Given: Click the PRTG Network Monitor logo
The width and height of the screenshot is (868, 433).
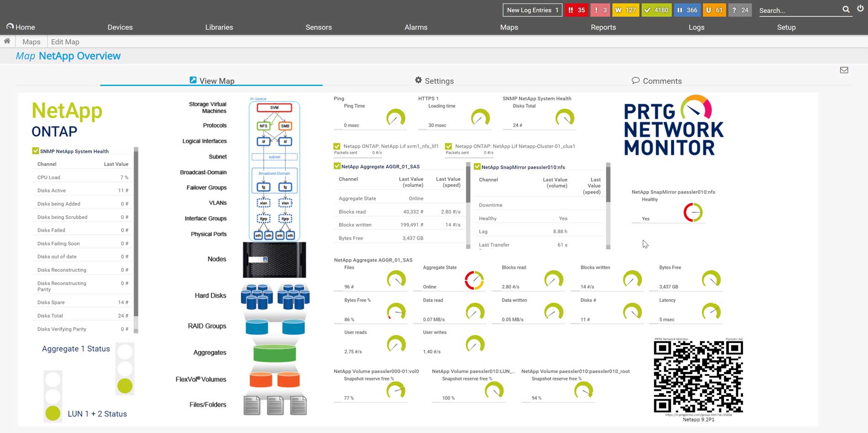Looking at the screenshot, I should (x=674, y=126).
